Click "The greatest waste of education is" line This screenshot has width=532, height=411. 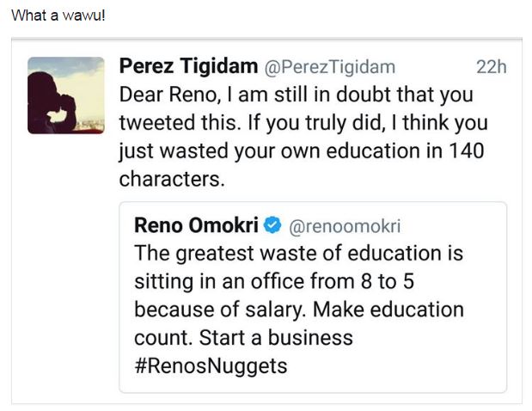click(x=298, y=254)
